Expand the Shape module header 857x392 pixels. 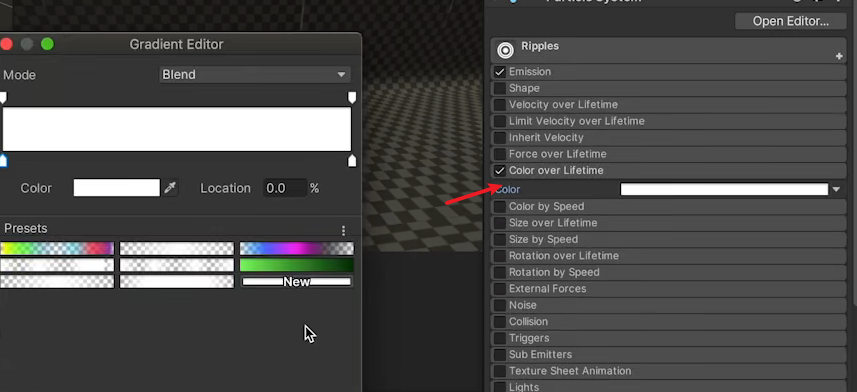coord(668,88)
